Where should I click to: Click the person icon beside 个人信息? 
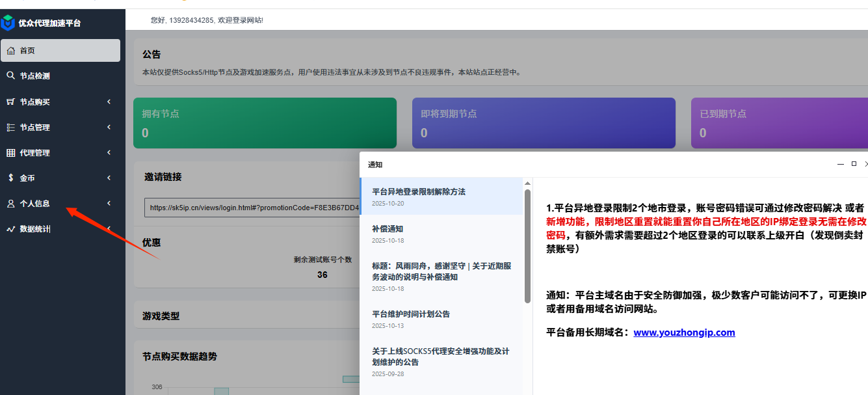click(x=10, y=204)
